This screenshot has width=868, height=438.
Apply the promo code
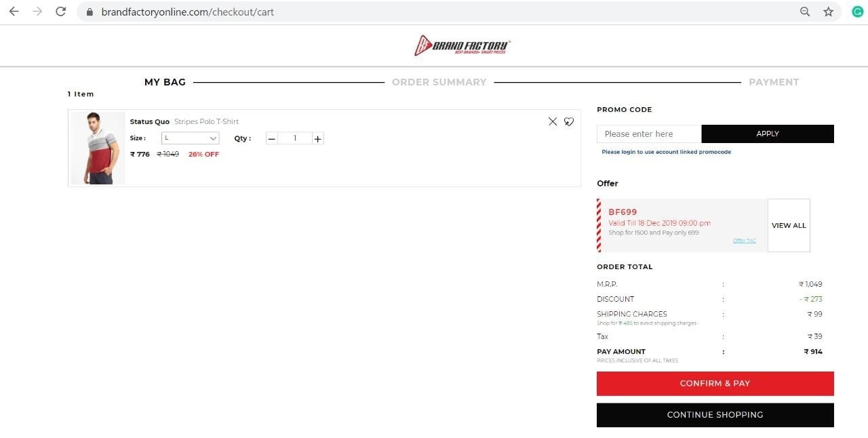pos(767,134)
